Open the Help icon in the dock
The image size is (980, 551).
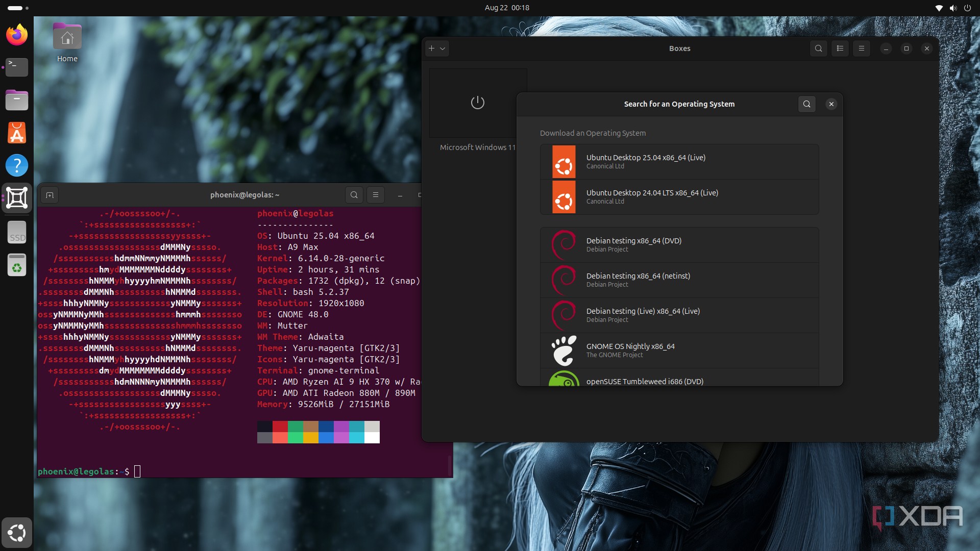pos(17,165)
